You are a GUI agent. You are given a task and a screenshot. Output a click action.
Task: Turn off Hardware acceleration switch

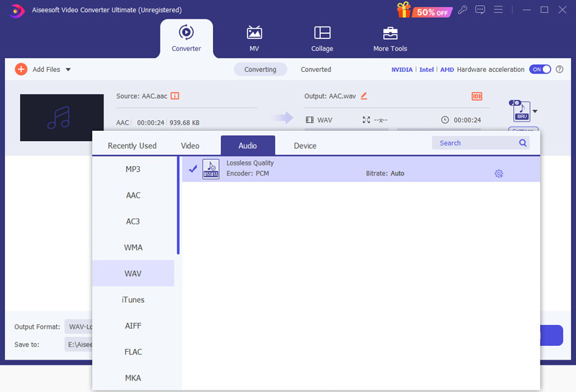(539, 70)
